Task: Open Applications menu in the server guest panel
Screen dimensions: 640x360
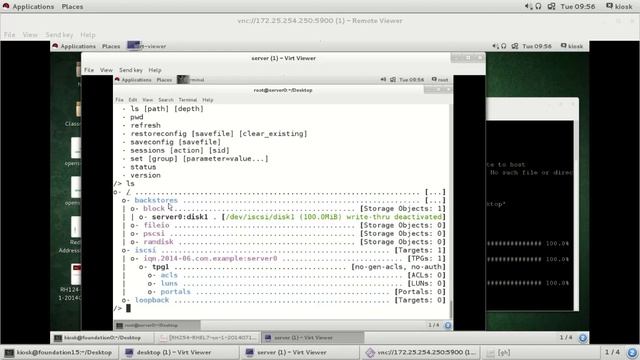Action: pos(136,80)
